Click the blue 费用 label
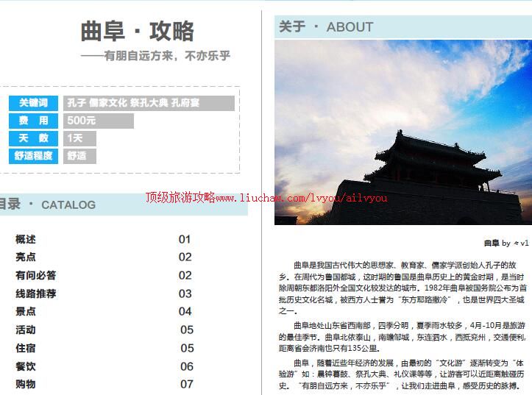 point(33,121)
